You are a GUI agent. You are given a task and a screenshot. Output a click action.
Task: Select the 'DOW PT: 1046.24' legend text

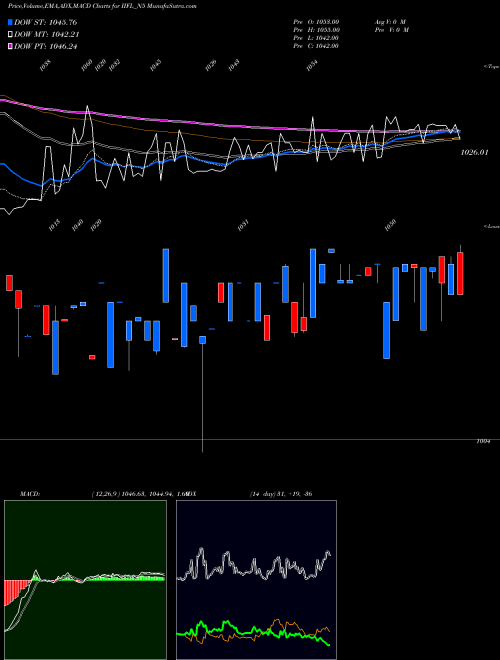(x=45, y=46)
